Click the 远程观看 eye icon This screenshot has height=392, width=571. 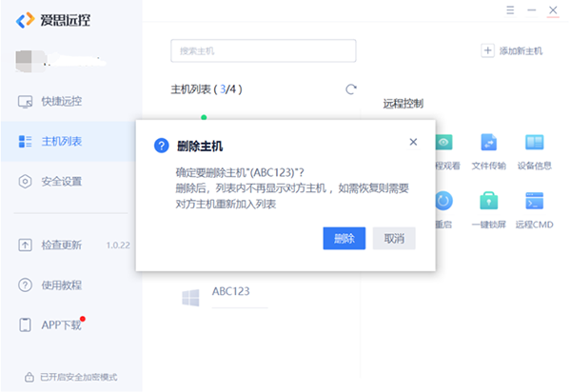444,143
